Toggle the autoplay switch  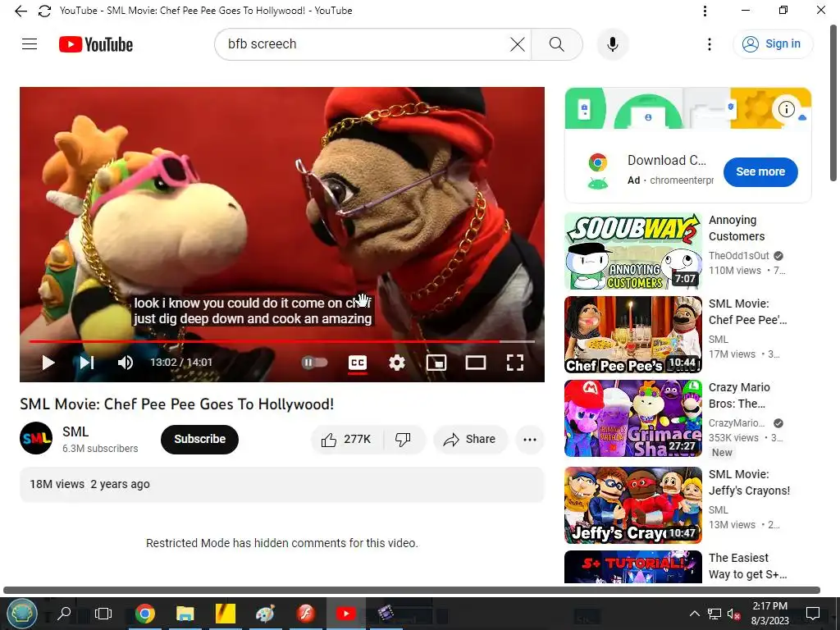(x=314, y=363)
